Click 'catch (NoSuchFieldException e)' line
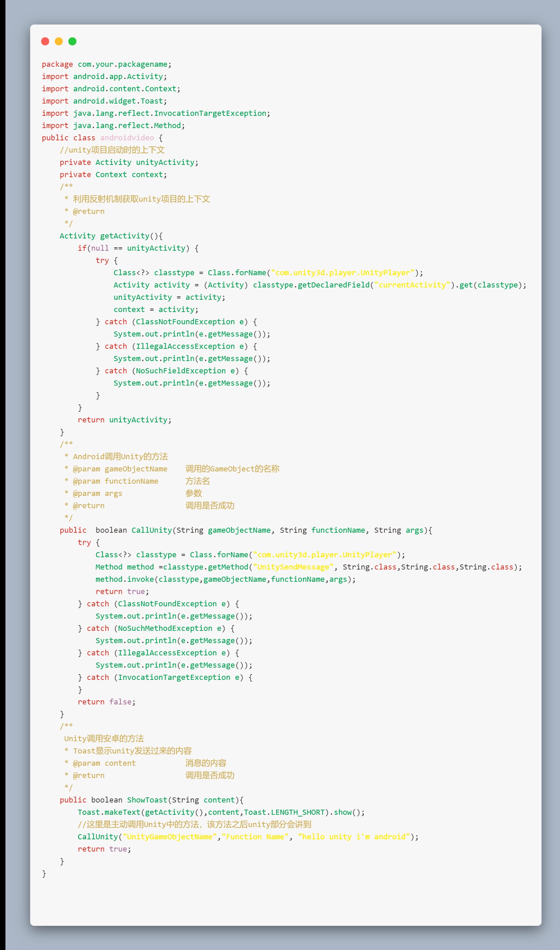The image size is (560, 950). pos(172,371)
